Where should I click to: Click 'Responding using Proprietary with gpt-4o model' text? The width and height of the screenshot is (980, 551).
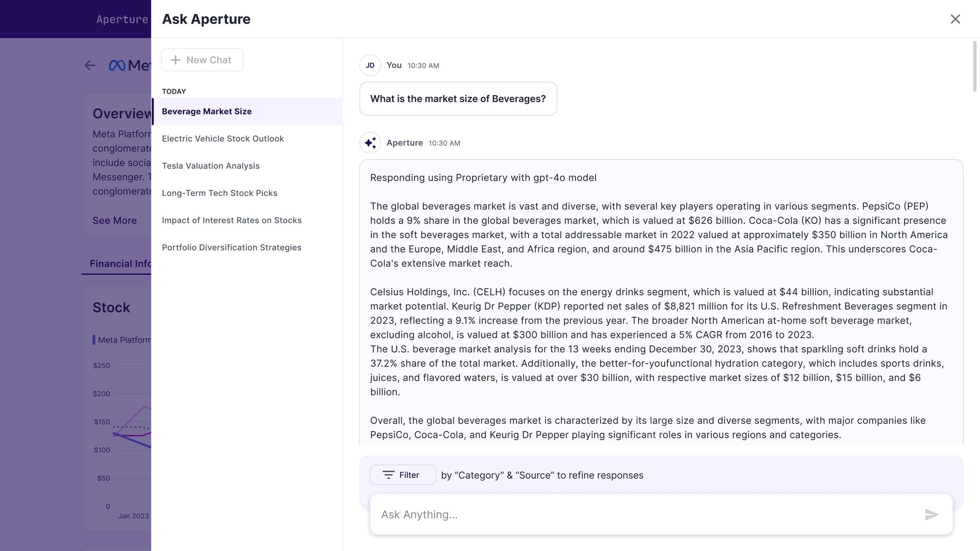483,178
